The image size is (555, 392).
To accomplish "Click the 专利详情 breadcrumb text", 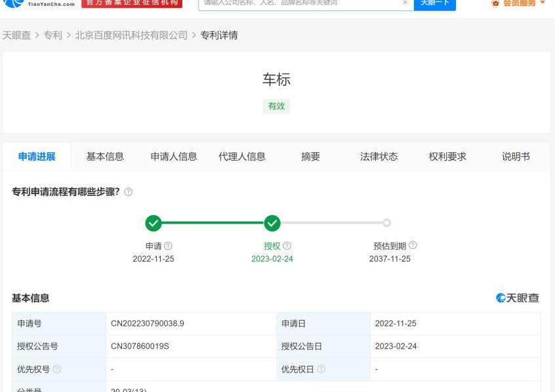I will coord(219,35).
